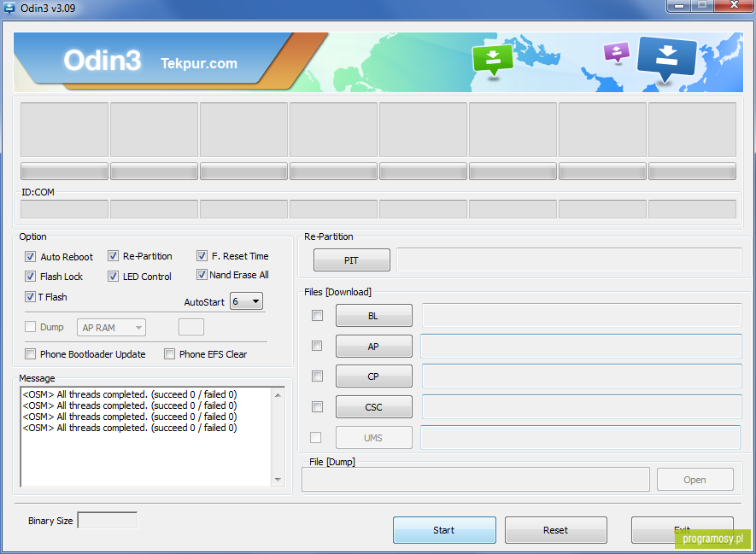
Task: Click the first ID:COM port box
Action: click(x=64, y=209)
